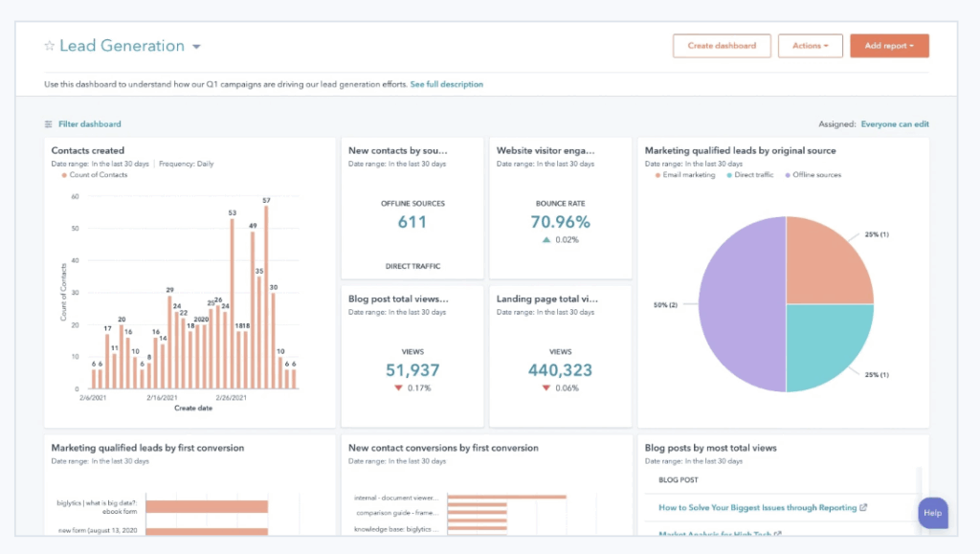
Task: Click the Create date axis label
Action: coord(193,408)
